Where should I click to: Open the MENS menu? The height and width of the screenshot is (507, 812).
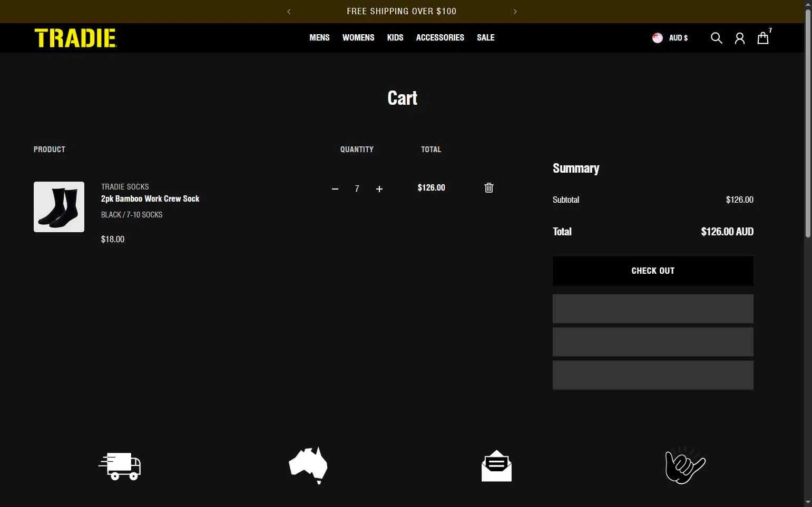(319, 37)
